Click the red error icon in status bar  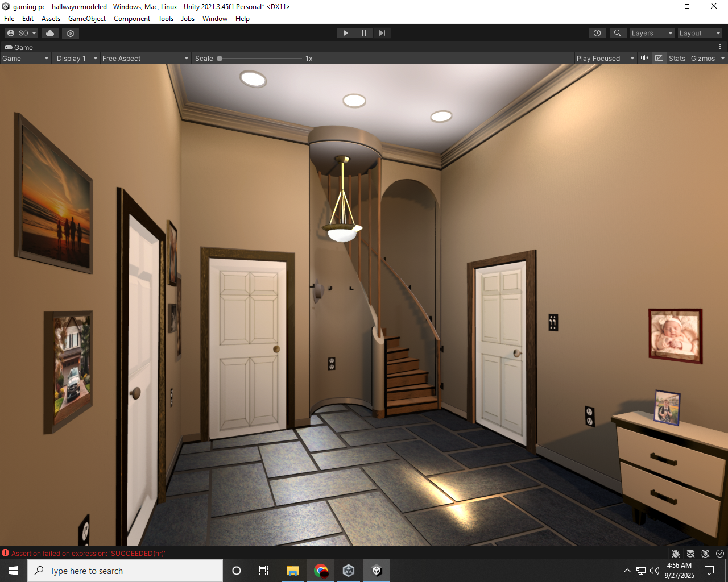click(6, 553)
